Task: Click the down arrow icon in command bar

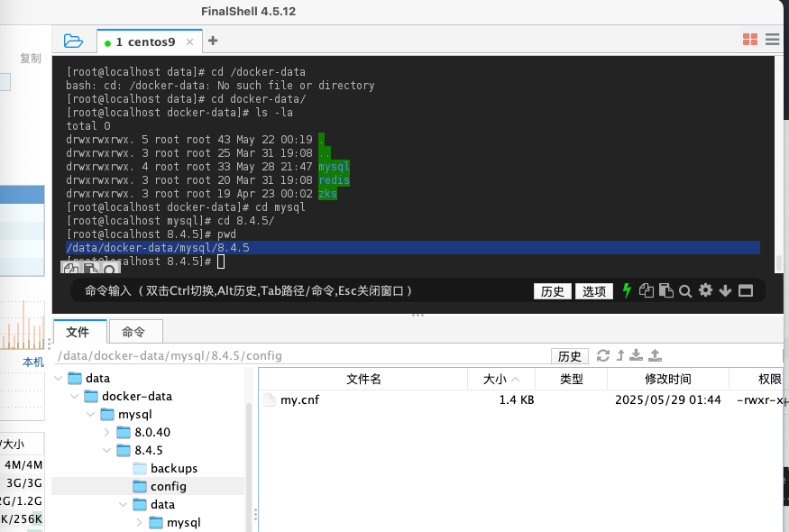Action: (x=725, y=290)
